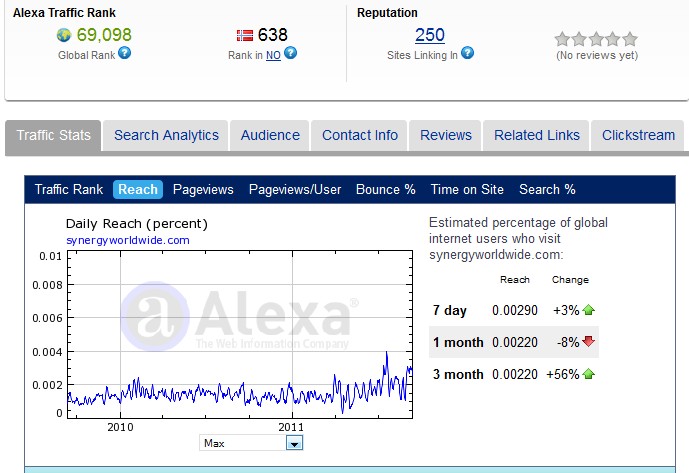Open the Related Links tab
Image resolution: width=689 pixels, height=473 pixels.
[x=537, y=135]
